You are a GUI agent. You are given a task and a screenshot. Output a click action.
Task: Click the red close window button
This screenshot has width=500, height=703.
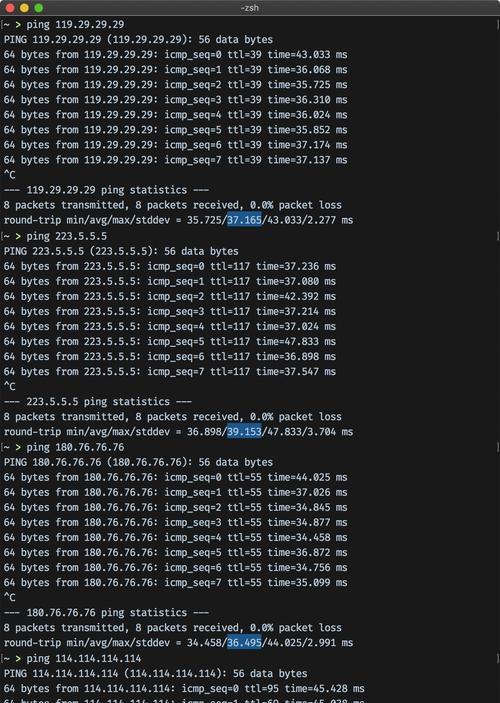click(x=10, y=8)
